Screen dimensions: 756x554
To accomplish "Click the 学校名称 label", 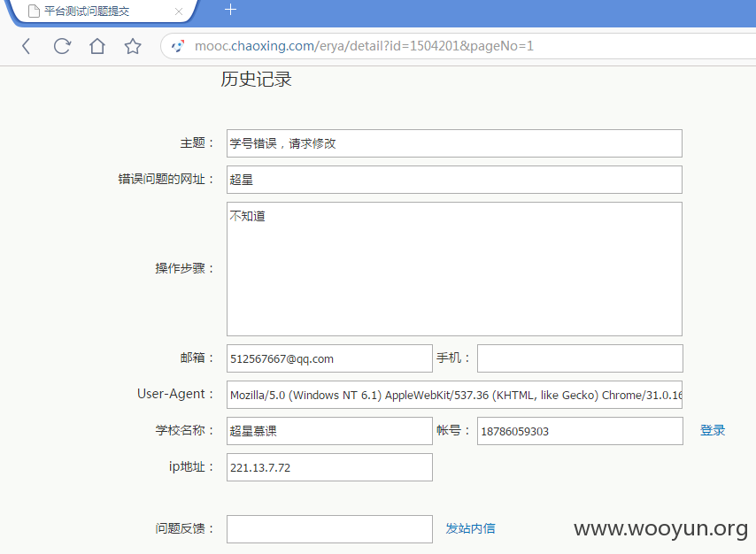I will pos(184,430).
